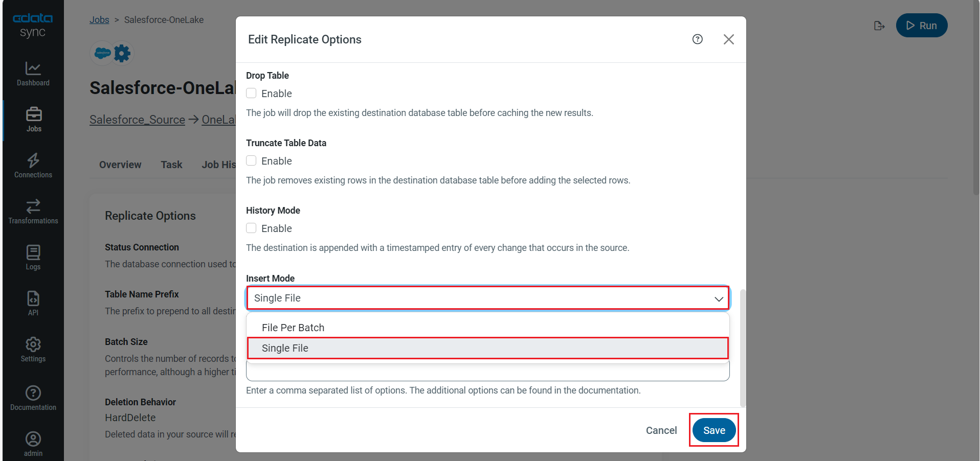
Task: Click the Overview tab
Action: coord(120,165)
